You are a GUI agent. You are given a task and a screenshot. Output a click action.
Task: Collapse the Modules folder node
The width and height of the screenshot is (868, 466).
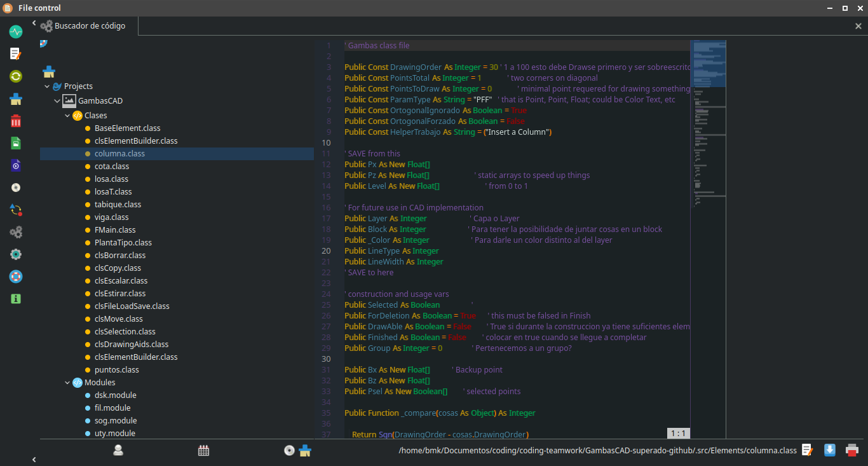(x=67, y=383)
